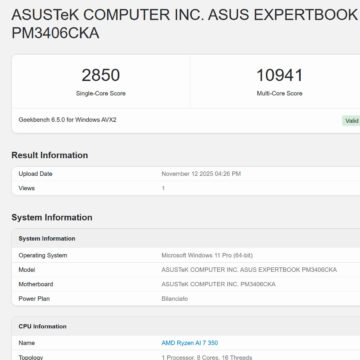This screenshot has width=360, height=360.
Task: Click the System Information table header
Action: tap(47, 238)
